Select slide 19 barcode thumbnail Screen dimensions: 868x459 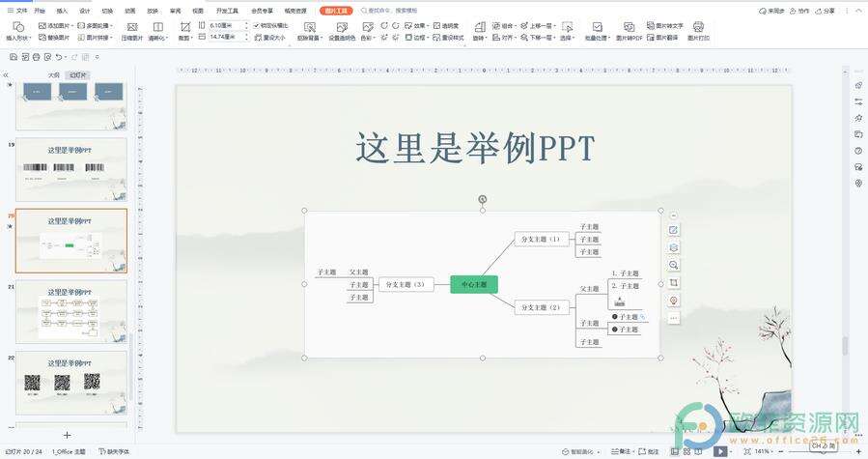pos(71,170)
